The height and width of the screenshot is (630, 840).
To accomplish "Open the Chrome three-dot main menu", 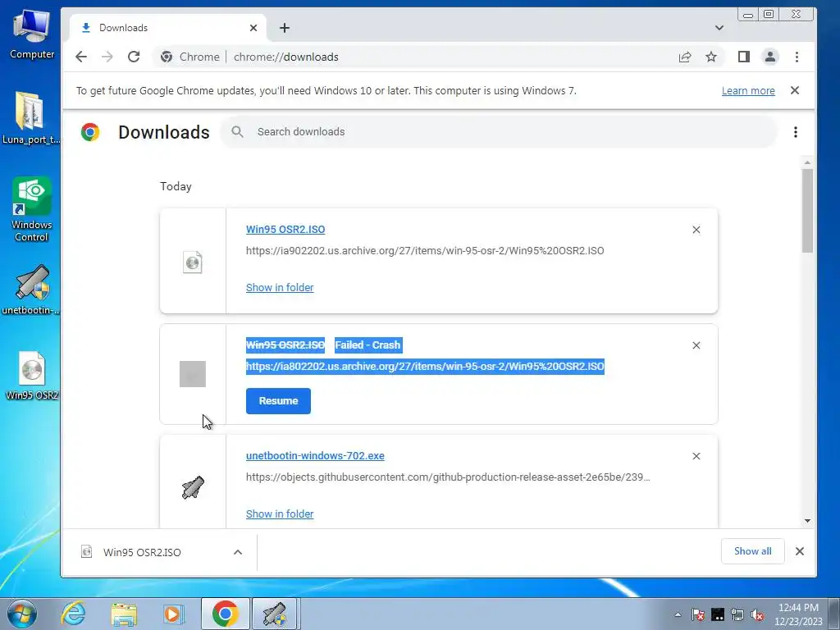I will (797, 57).
